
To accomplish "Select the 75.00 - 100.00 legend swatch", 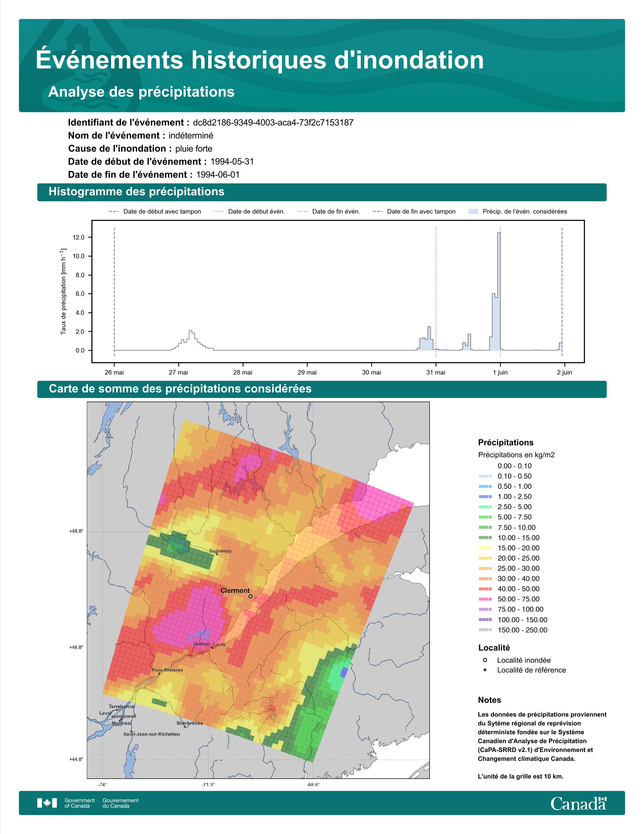I will [485, 610].
